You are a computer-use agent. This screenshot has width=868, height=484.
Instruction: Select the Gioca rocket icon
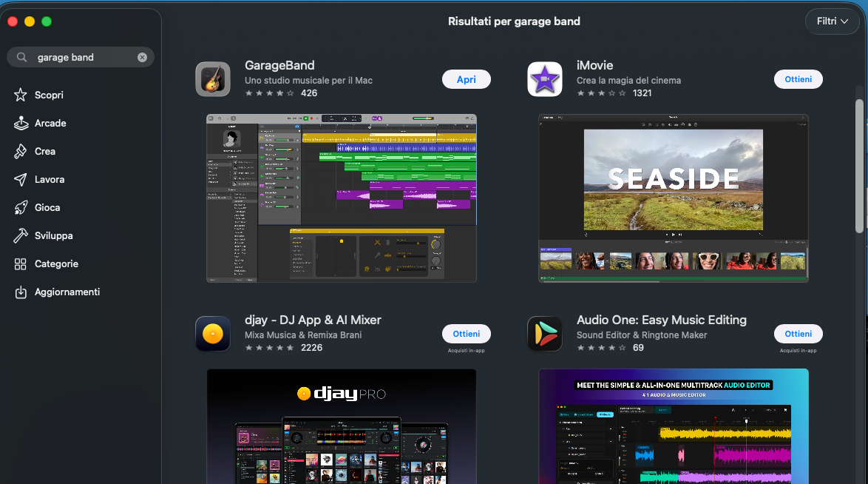(21, 207)
